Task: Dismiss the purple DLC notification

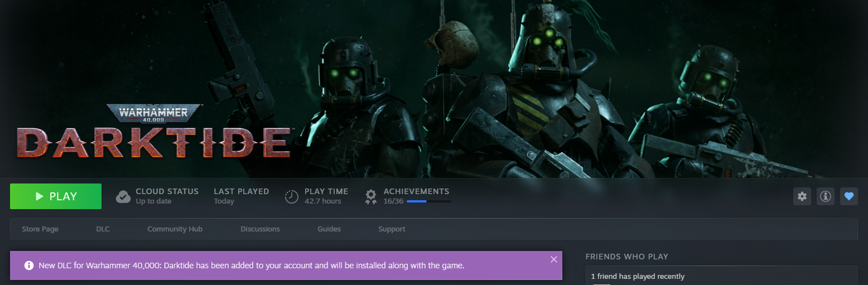Action: pos(553,259)
